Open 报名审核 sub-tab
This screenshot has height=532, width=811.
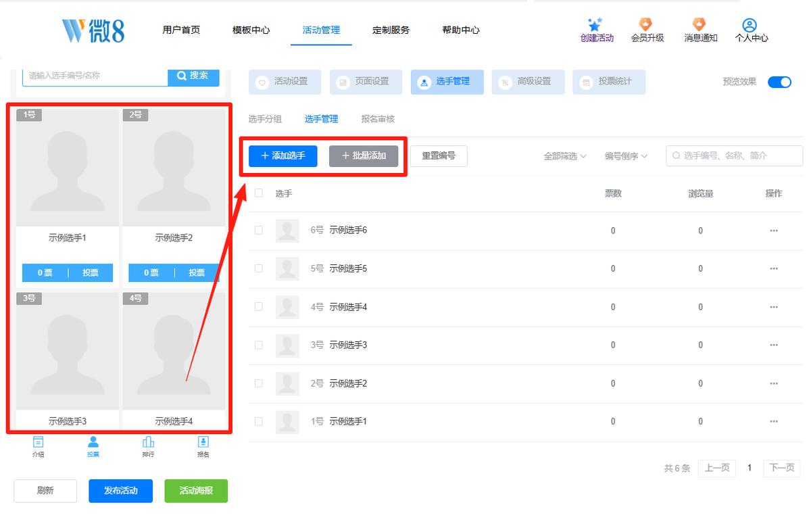378,119
